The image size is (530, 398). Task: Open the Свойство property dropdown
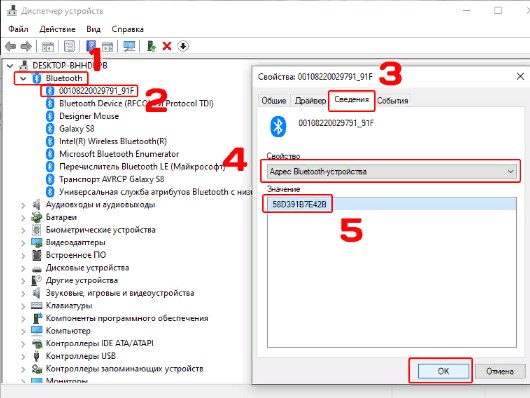391,171
